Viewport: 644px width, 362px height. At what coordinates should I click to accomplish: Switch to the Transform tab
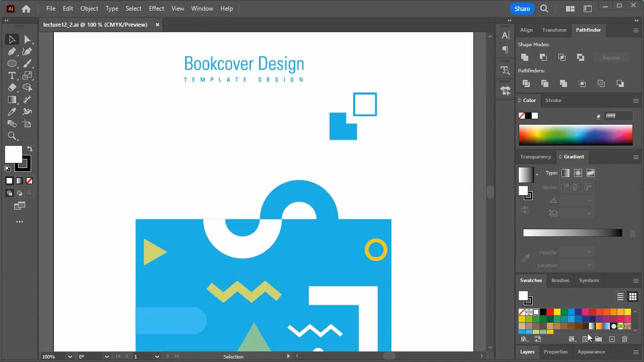click(x=554, y=30)
